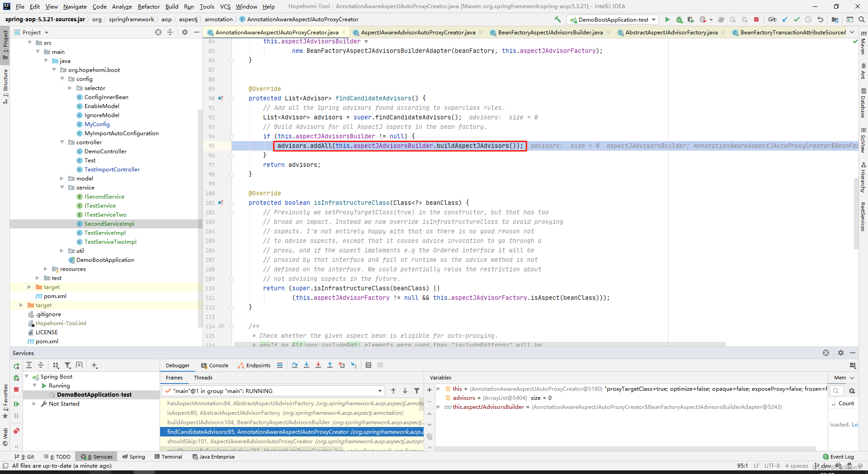Viewport: 868px width, 474px height.
Task: Click Step Over in the debugger toolbar
Action: point(295,365)
